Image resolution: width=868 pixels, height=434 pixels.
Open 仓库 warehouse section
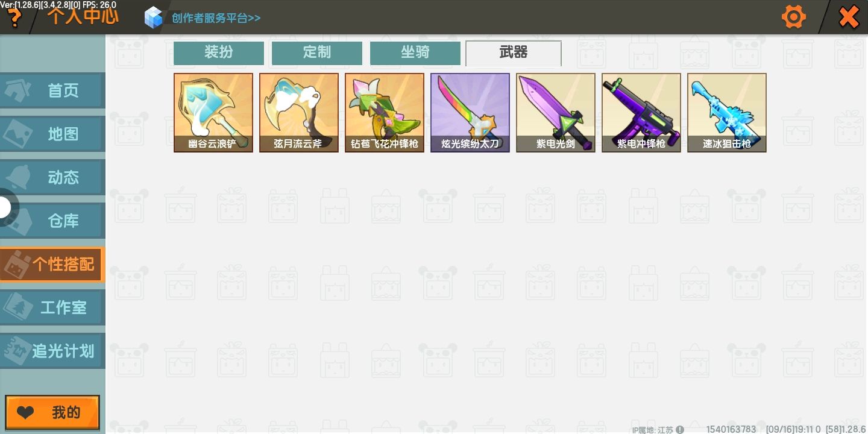[x=52, y=221]
